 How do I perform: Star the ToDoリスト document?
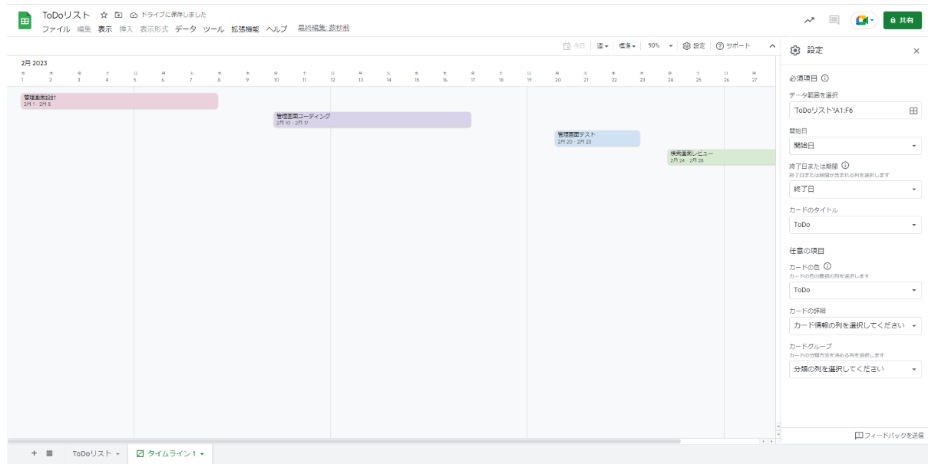(104, 16)
